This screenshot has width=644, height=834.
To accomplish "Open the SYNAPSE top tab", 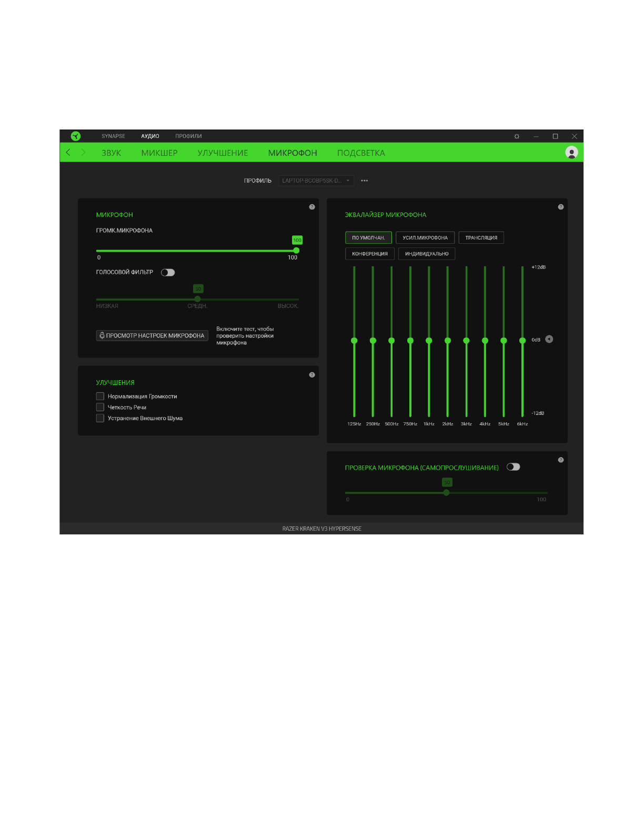I will [114, 136].
